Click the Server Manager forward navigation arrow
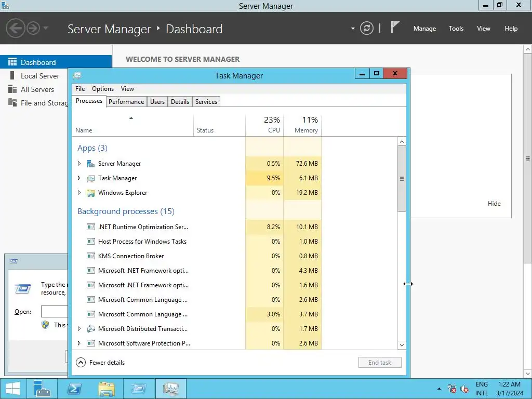The width and height of the screenshot is (532, 399). 33,28
